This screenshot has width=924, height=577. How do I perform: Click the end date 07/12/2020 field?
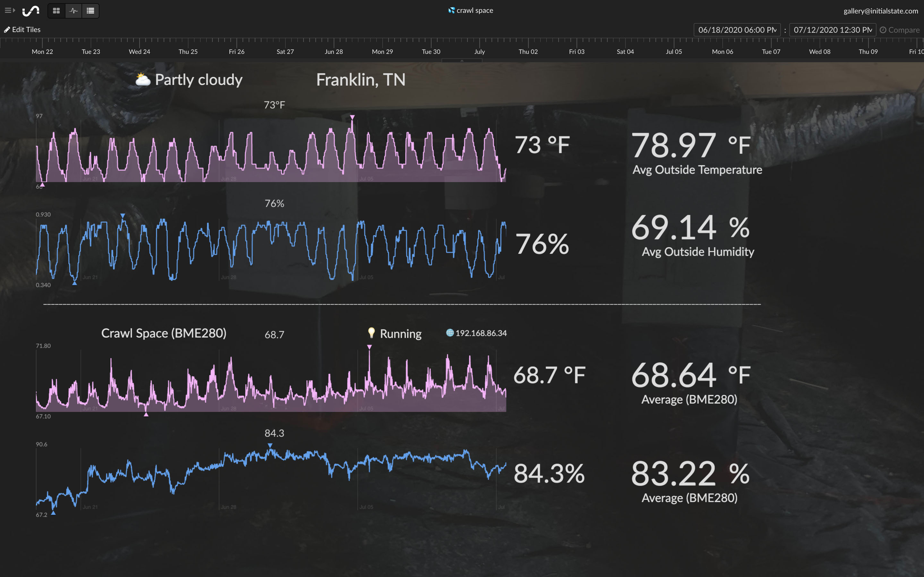click(x=832, y=30)
